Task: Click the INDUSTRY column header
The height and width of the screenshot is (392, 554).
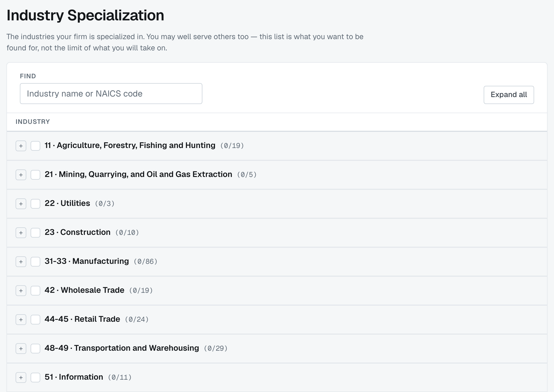Action: click(33, 122)
